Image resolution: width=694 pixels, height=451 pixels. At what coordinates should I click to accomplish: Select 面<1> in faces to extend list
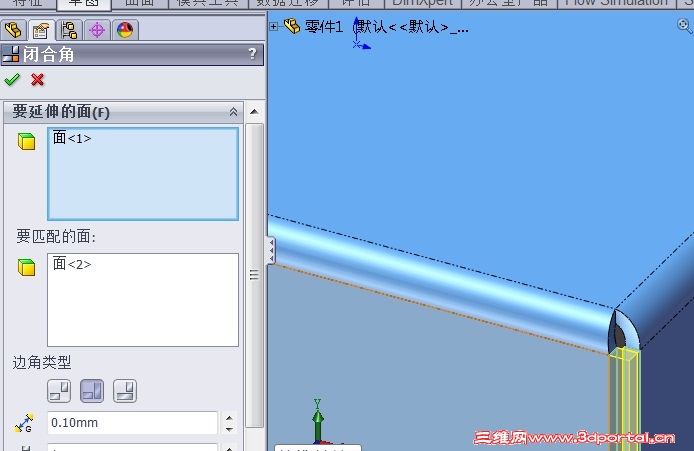(x=72, y=138)
